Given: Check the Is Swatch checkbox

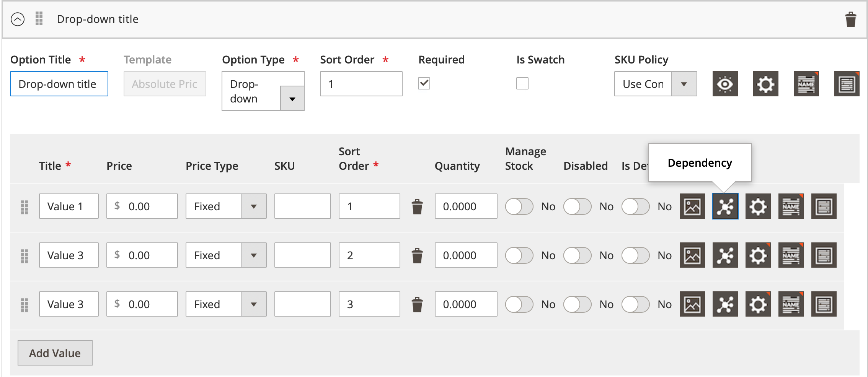Looking at the screenshot, I should (x=522, y=83).
